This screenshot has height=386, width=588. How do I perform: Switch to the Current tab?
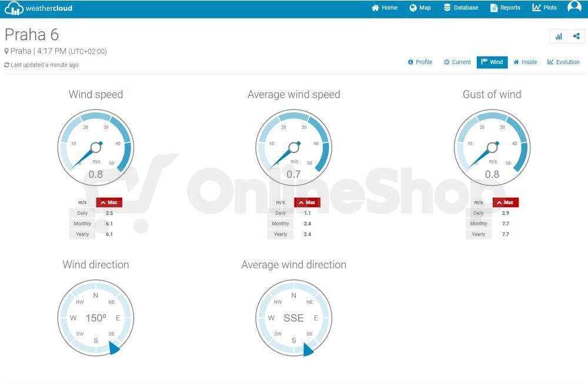coord(457,62)
